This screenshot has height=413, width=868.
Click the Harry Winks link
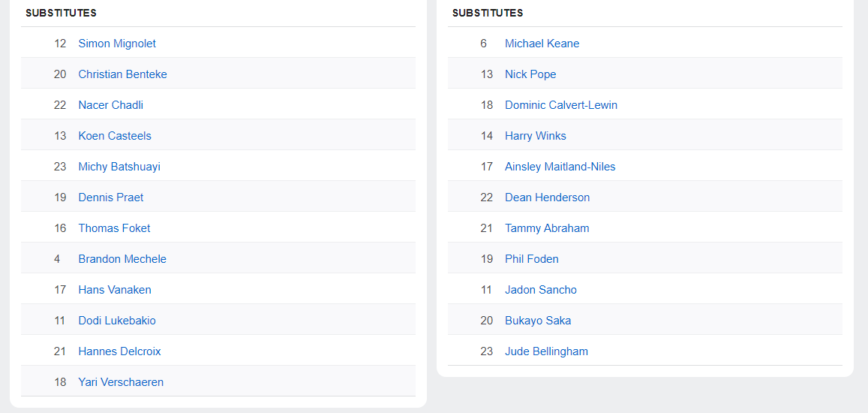click(x=536, y=136)
